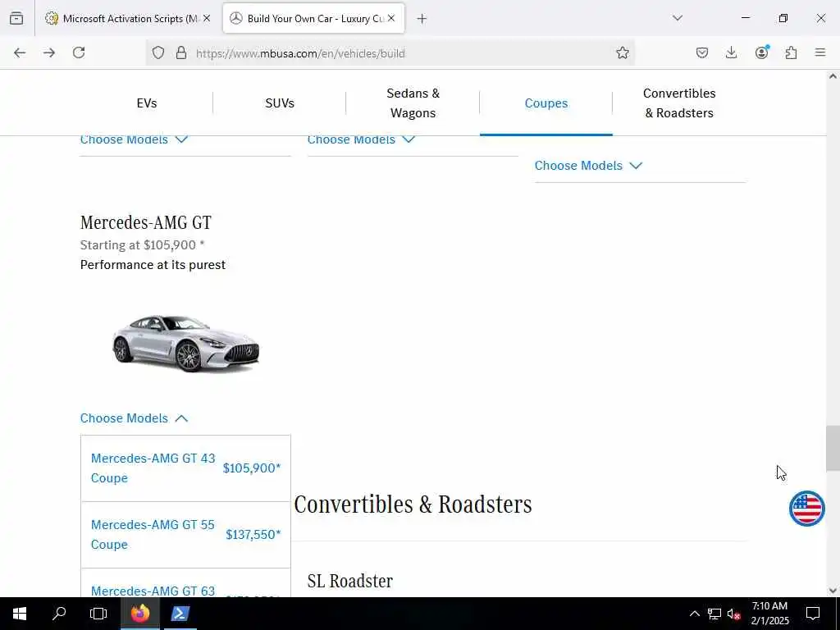Click the $137,550* price of GT 55
The image size is (840, 630).
[253, 535]
